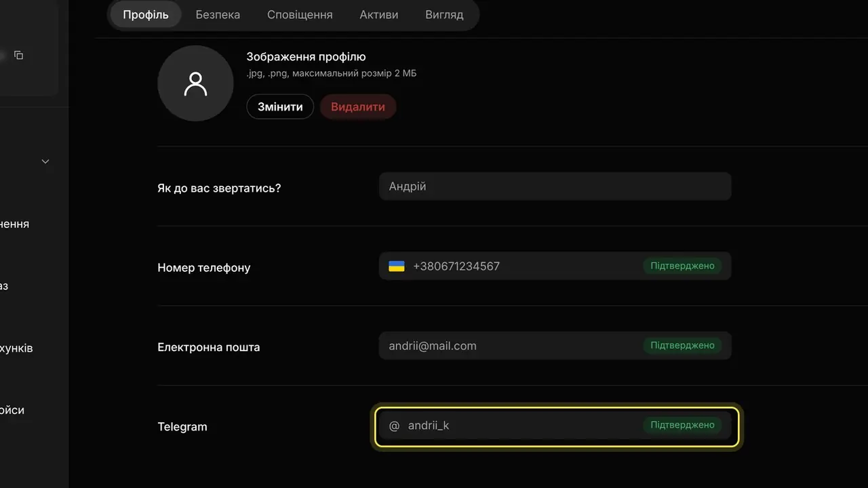
Task: Open the Профіль tab
Action: 146,14
